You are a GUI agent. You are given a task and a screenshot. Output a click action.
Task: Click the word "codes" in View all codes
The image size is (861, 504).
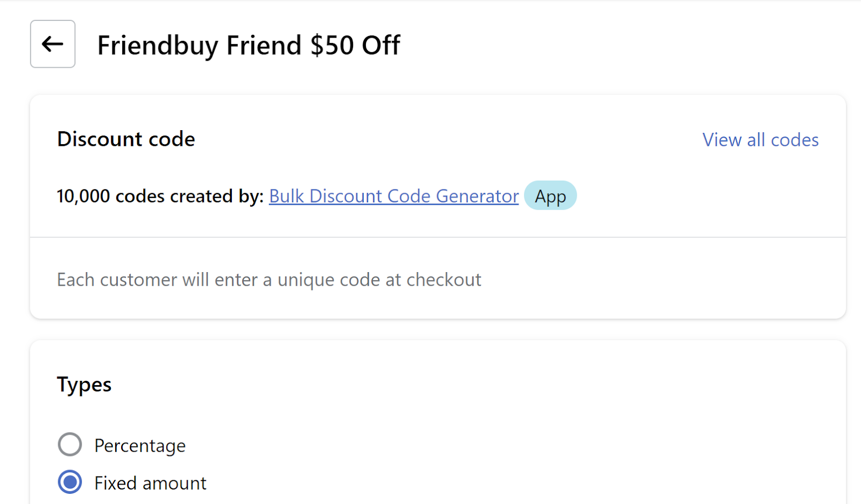point(794,140)
